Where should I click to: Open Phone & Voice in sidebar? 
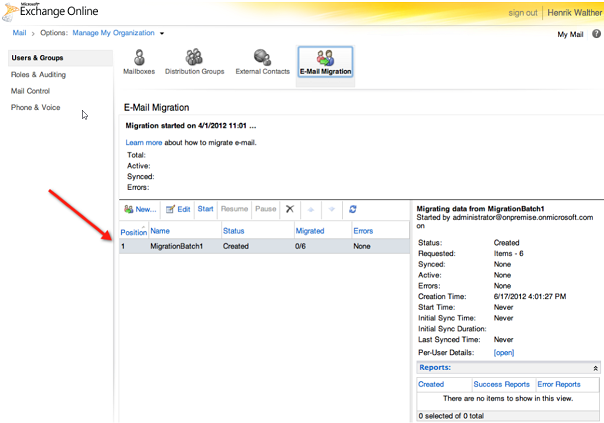tap(35, 107)
